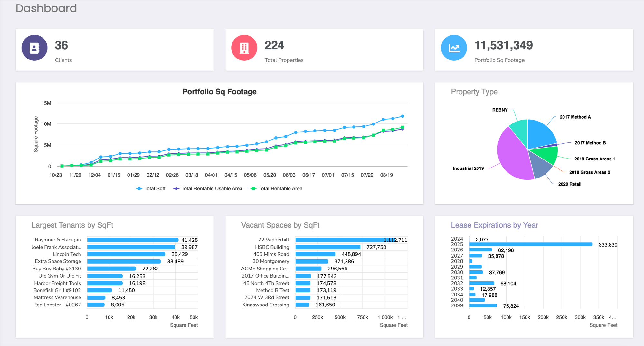Click the 30 Montgomery label
Image resolution: width=644 pixels, height=346 pixels.
click(x=271, y=261)
